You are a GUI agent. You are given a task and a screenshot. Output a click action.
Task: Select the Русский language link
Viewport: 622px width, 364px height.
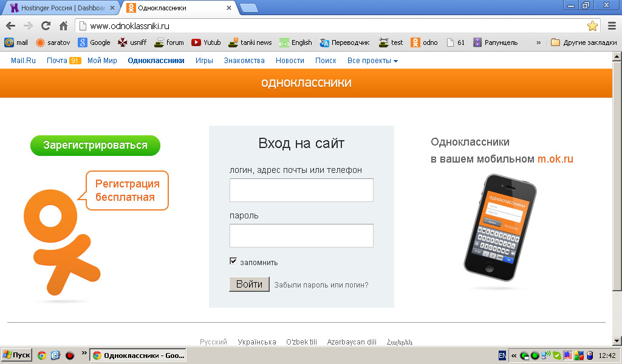tap(213, 342)
